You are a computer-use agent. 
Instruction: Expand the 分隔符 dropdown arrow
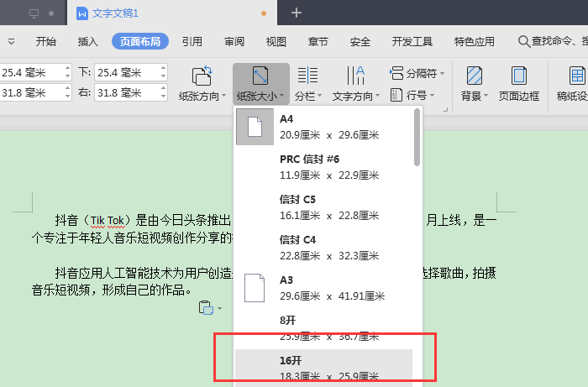pos(442,73)
